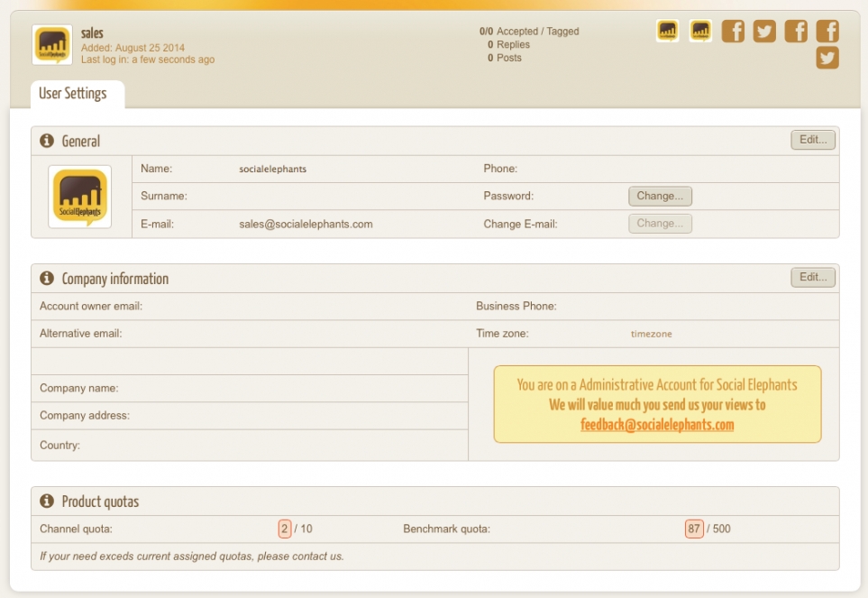Image resolution: width=868 pixels, height=598 pixels.
Task: Click the 'Phone:' label in General
Action: 500,169
